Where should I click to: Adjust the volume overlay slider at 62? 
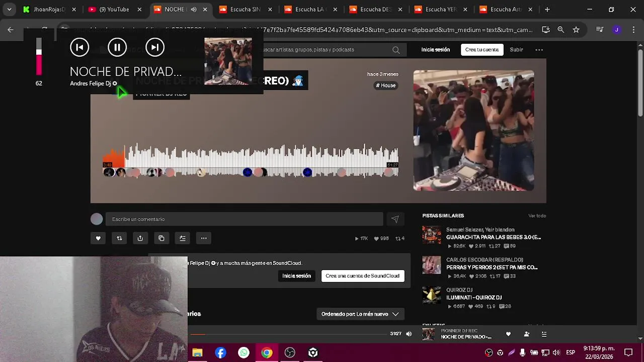click(39, 56)
